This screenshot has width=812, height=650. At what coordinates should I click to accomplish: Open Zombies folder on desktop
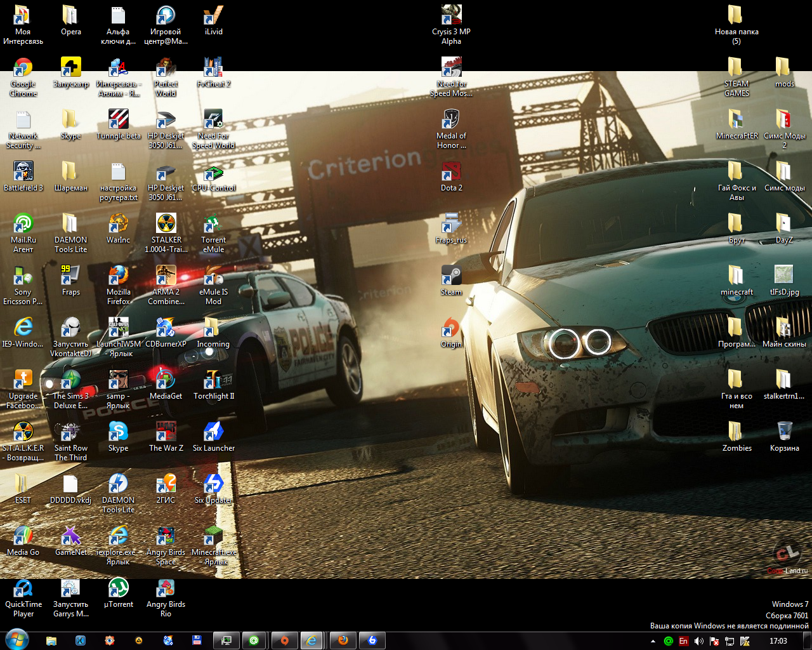click(x=737, y=432)
